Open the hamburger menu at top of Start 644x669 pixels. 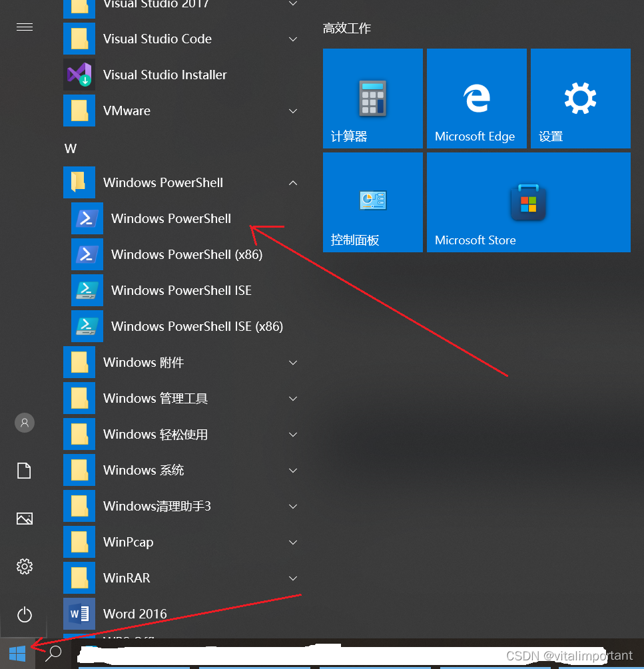point(25,27)
